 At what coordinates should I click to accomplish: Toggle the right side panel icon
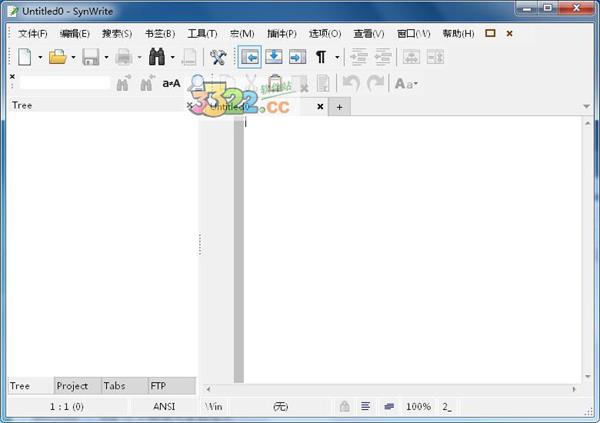click(297, 57)
